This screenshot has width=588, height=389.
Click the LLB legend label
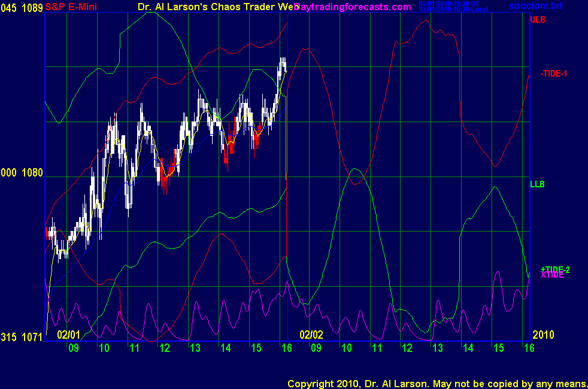pyautogui.click(x=537, y=184)
